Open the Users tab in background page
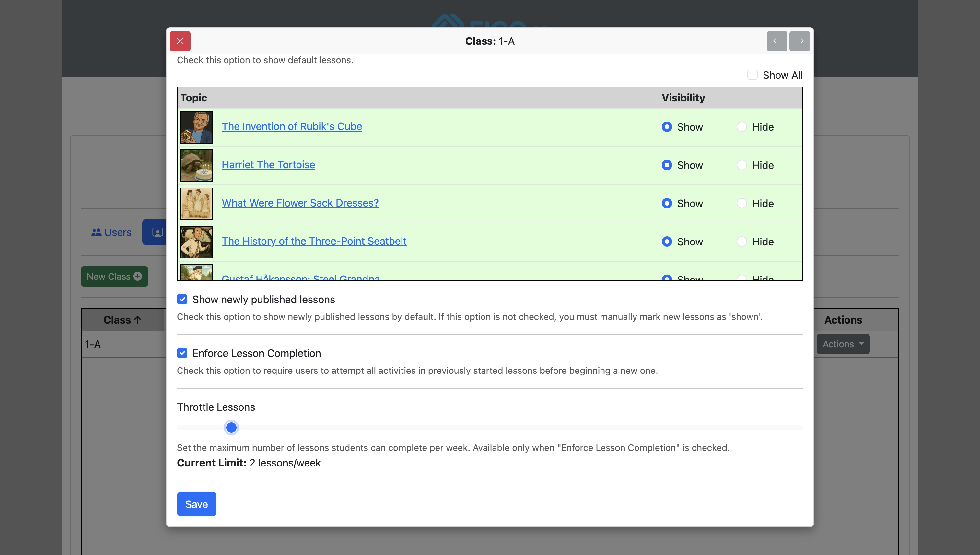The width and height of the screenshot is (980, 555). (111, 232)
